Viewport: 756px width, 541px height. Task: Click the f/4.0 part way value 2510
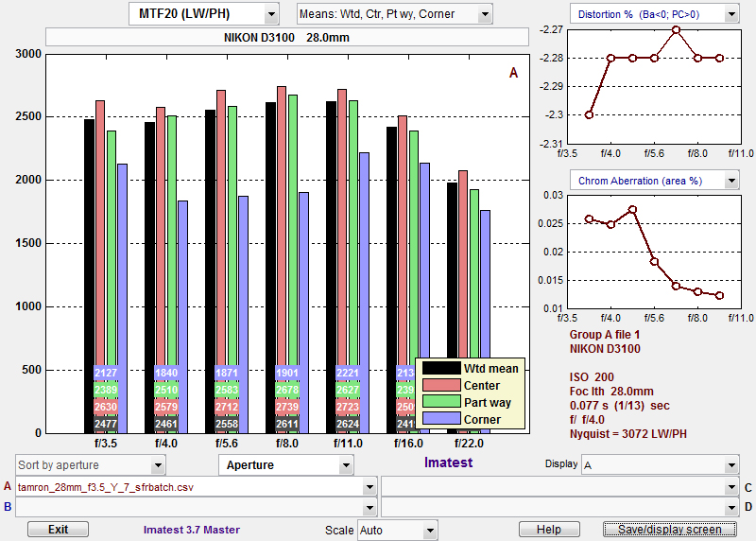click(x=166, y=390)
